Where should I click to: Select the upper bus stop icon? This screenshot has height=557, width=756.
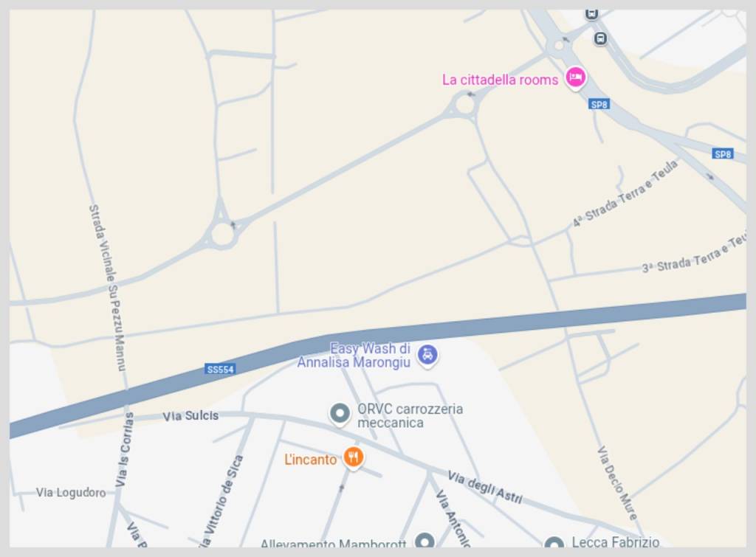point(591,14)
